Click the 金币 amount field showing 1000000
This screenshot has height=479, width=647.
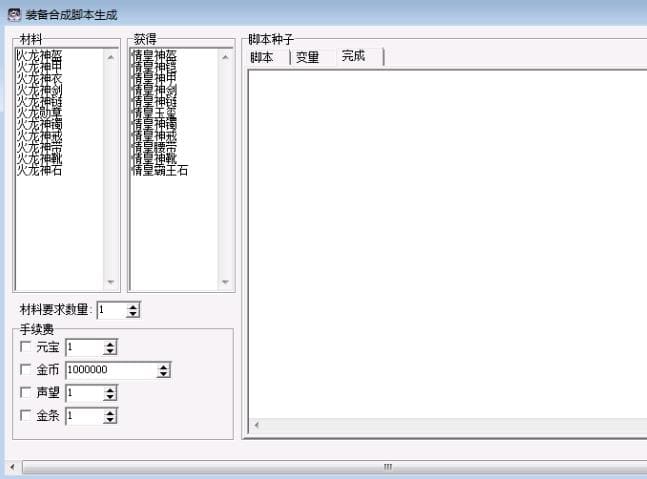coord(111,370)
